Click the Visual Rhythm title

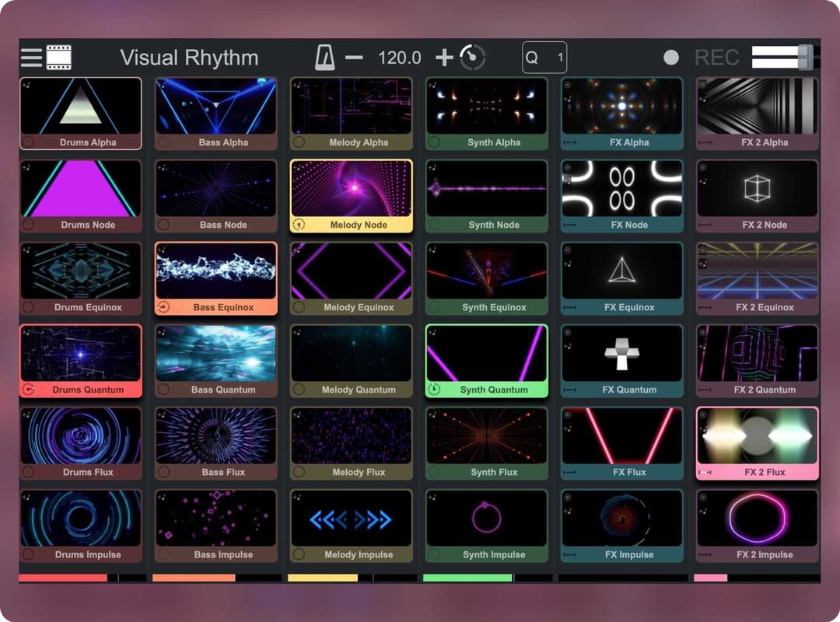[x=189, y=57]
